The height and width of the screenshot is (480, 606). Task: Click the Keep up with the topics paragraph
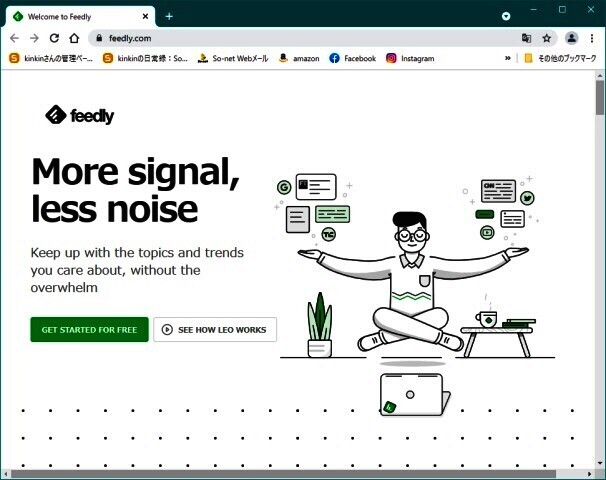[137, 270]
